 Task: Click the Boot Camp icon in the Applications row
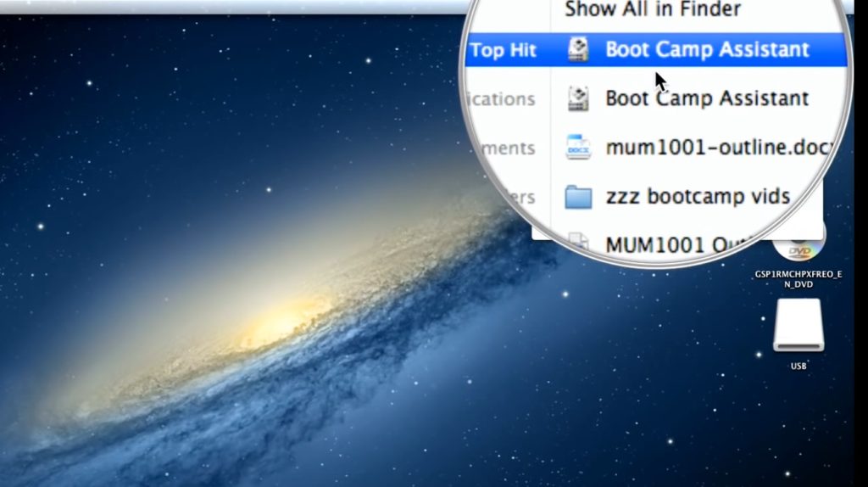(578, 98)
